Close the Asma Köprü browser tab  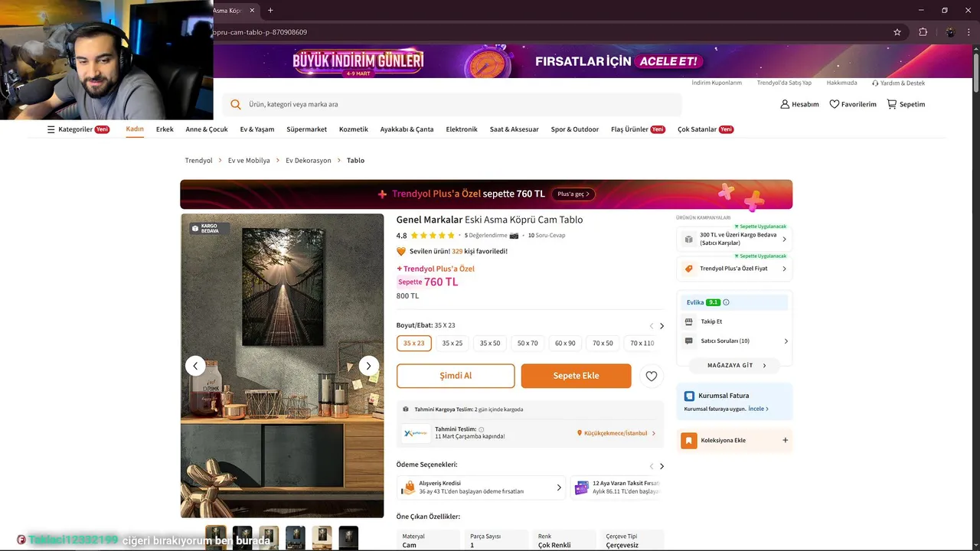pos(252,10)
